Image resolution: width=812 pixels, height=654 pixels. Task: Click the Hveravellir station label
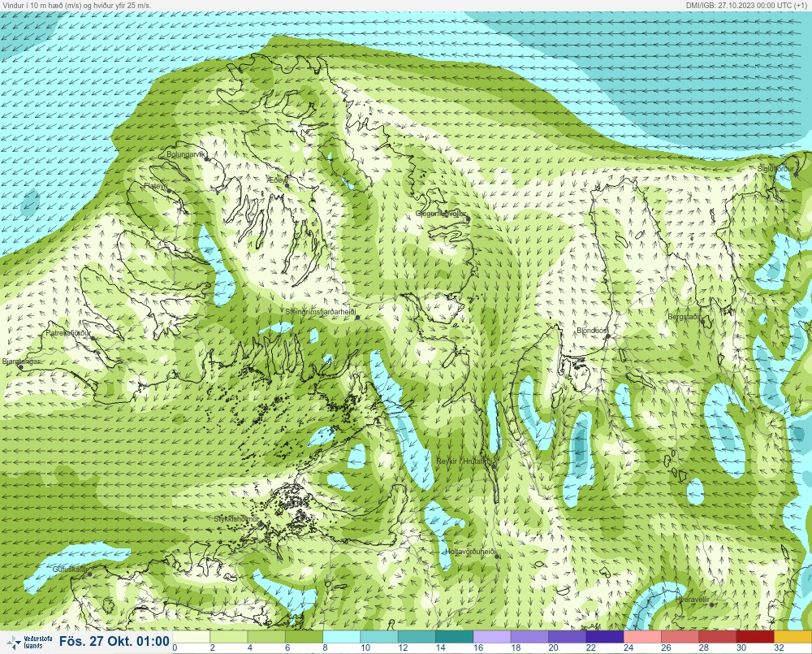693,600
